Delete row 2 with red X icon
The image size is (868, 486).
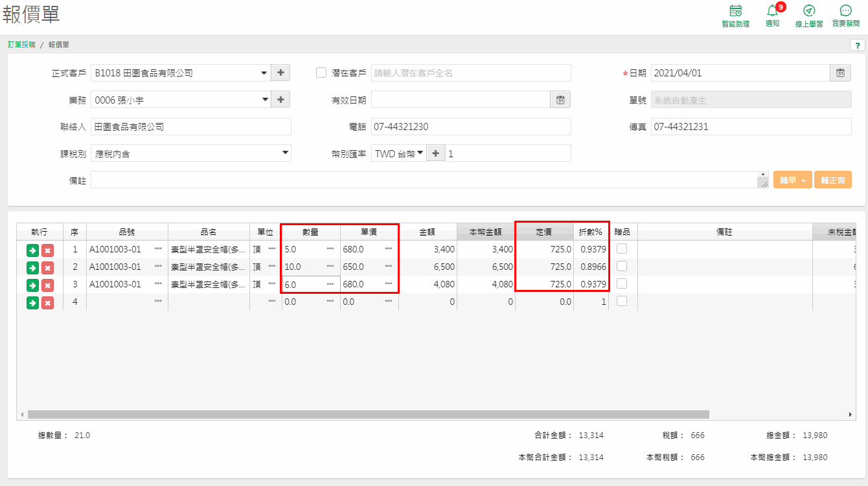point(47,268)
